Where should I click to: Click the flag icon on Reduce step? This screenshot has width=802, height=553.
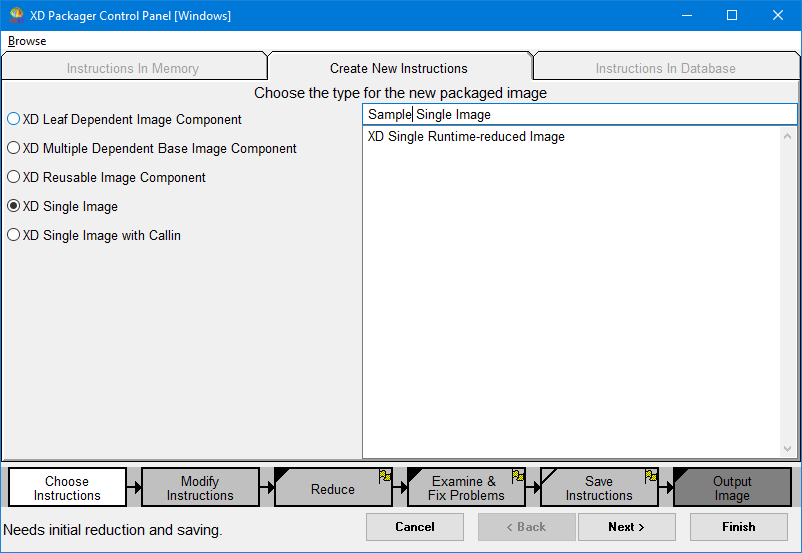pos(385,476)
